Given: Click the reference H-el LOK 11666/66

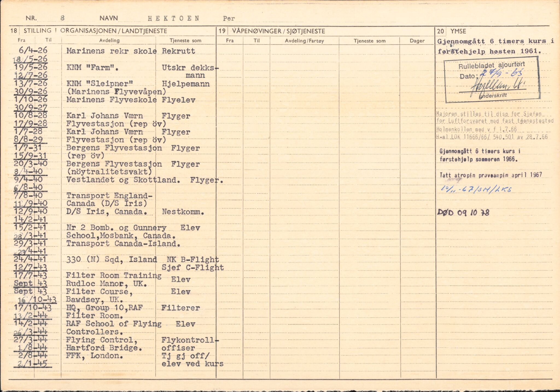Looking at the screenshot, I should click(x=492, y=137).
